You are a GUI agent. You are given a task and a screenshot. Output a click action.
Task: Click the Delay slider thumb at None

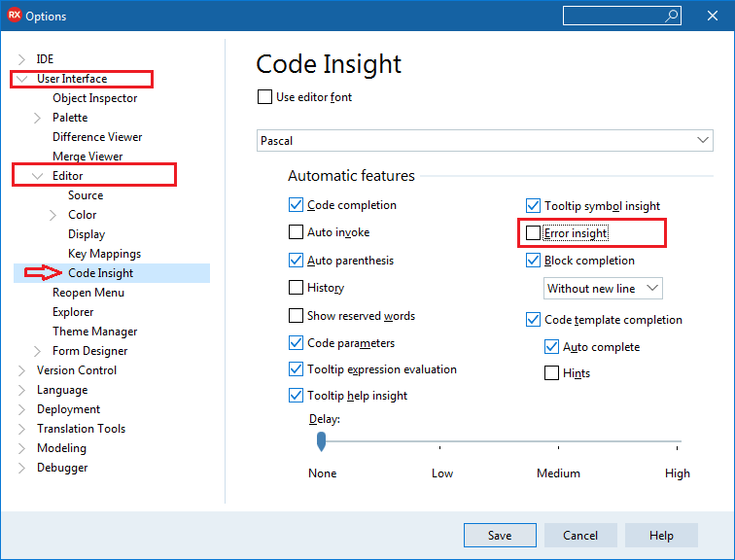pyautogui.click(x=321, y=441)
